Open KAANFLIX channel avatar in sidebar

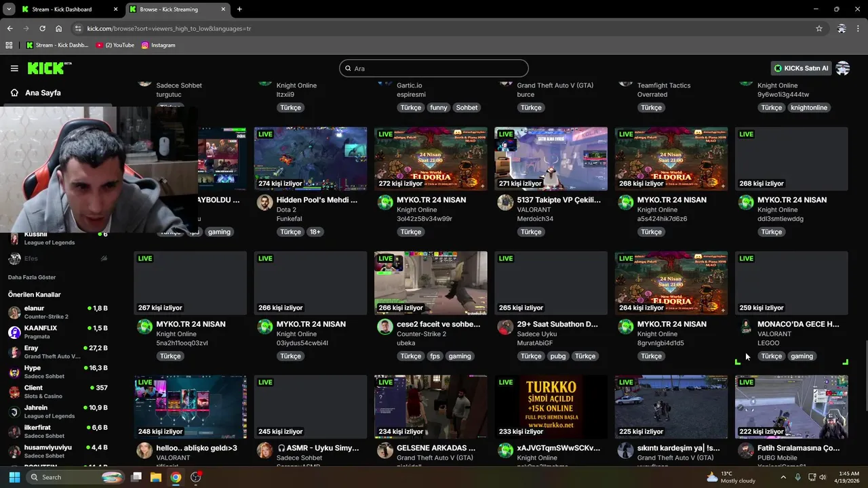pos(14,332)
